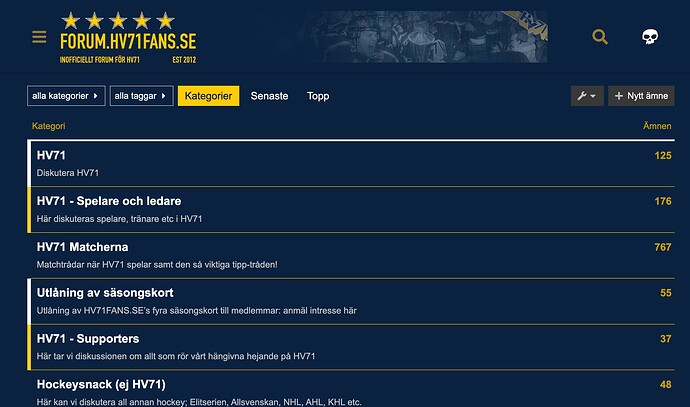This screenshot has height=407, width=690.
Task: Click the hockey crowd banner image
Action: click(x=428, y=37)
